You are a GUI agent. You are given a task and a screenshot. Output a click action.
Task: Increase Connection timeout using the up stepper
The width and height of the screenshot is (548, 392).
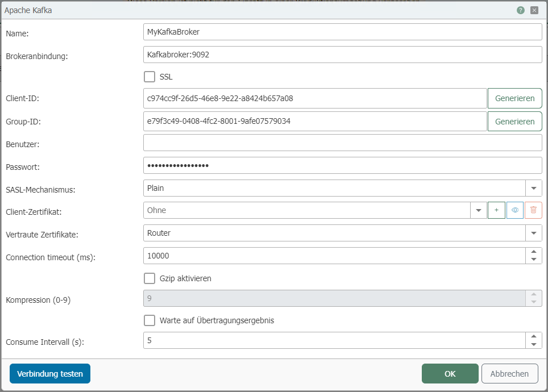534,252
